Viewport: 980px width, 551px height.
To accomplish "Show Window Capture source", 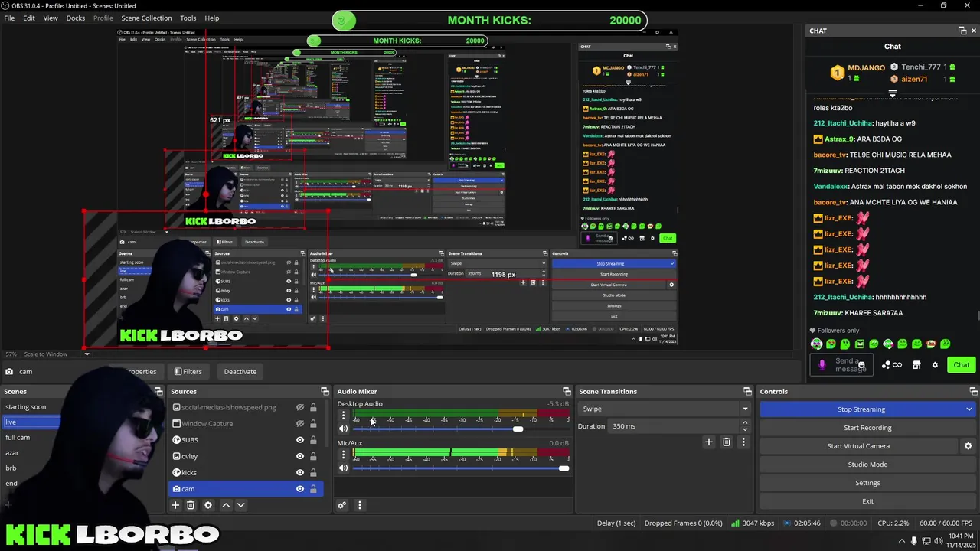I will [x=300, y=423].
